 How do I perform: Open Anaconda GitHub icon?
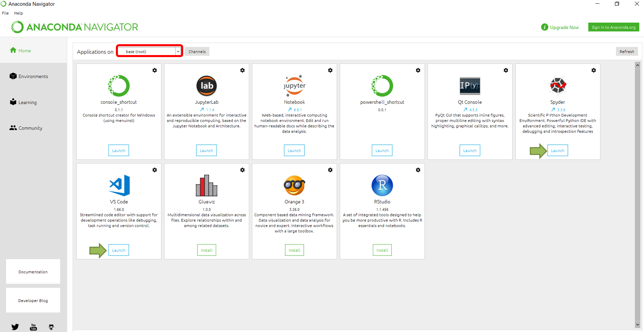(51, 327)
